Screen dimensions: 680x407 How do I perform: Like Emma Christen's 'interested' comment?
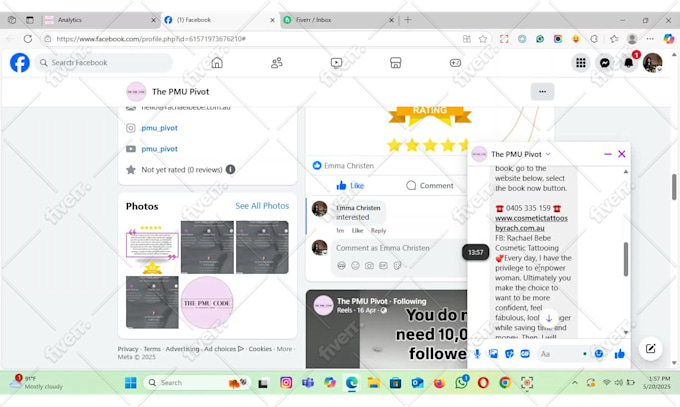(x=357, y=230)
